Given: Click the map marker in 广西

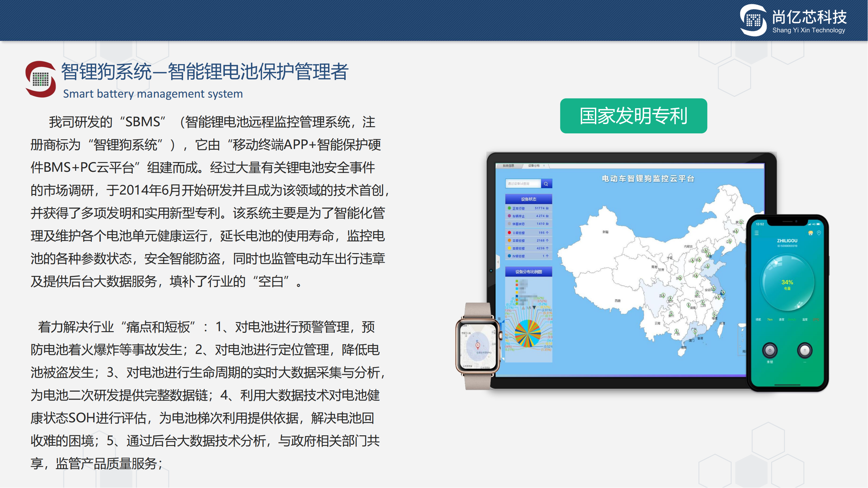Looking at the screenshot, I should pyautogui.click(x=677, y=332).
